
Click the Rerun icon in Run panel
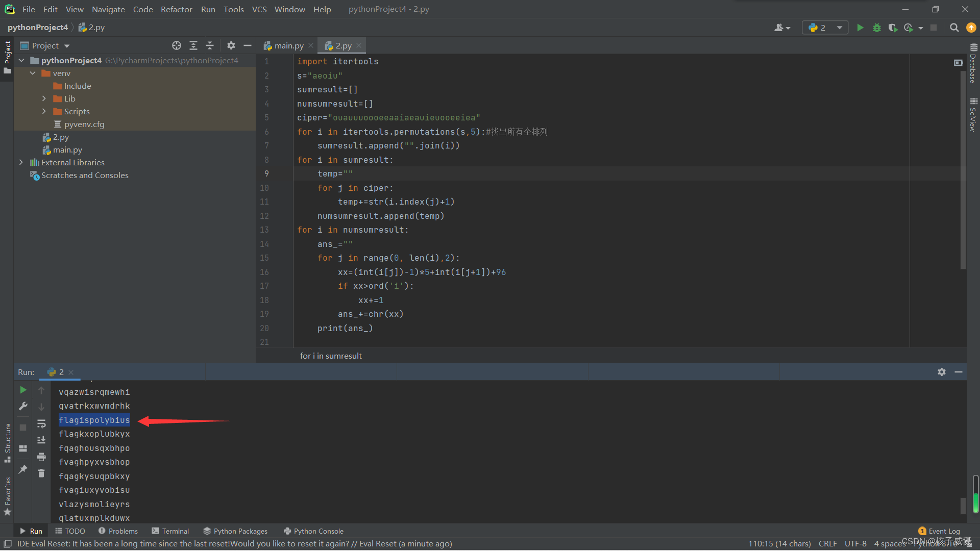pyautogui.click(x=23, y=390)
